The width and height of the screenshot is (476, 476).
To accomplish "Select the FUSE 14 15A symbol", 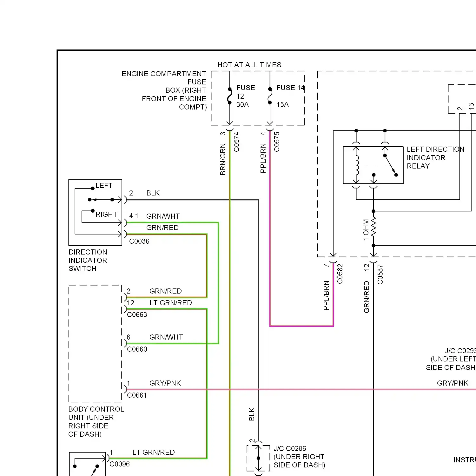I will [x=270, y=96].
